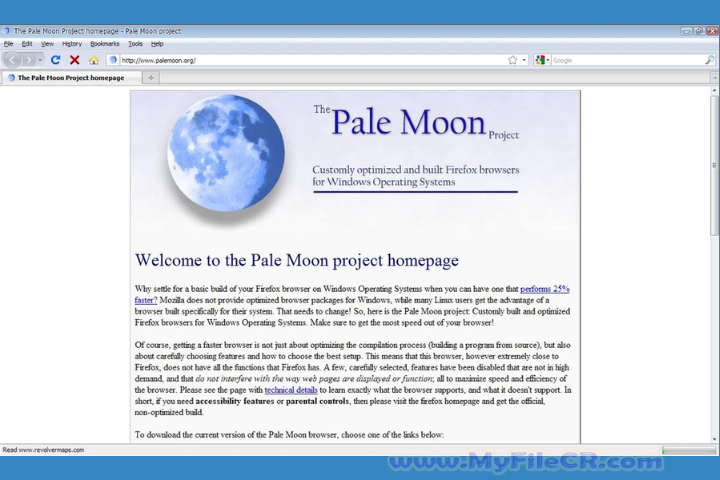Reload the page with the blue Refresh icon

pos(56,60)
